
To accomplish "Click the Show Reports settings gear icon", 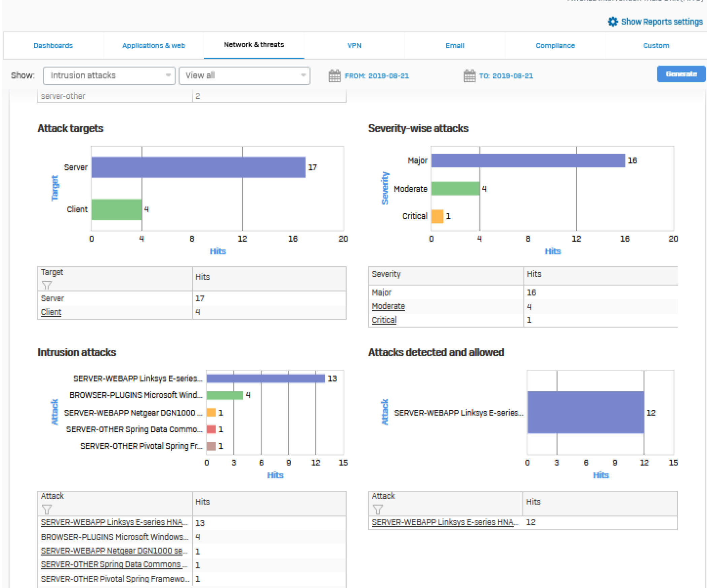I will [x=613, y=22].
